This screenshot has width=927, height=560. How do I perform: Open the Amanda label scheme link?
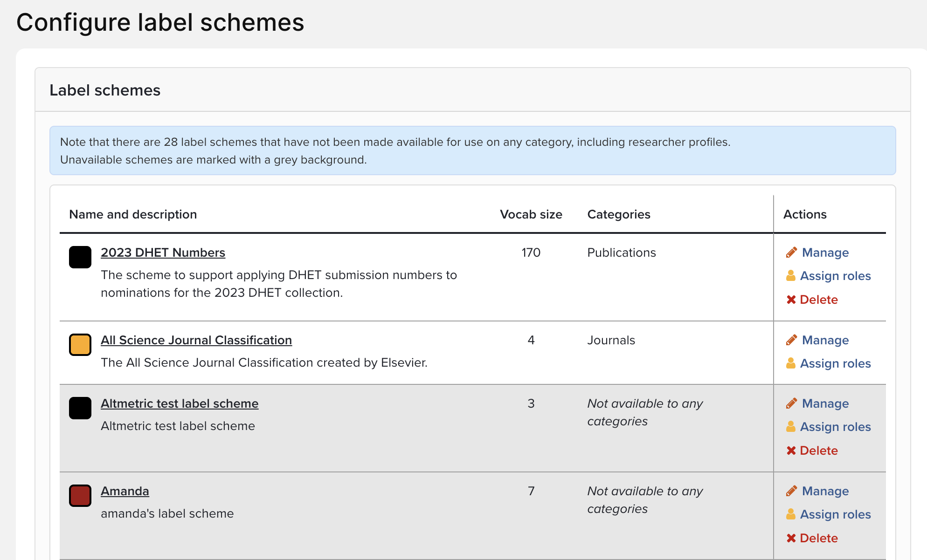[x=125, y=491]
